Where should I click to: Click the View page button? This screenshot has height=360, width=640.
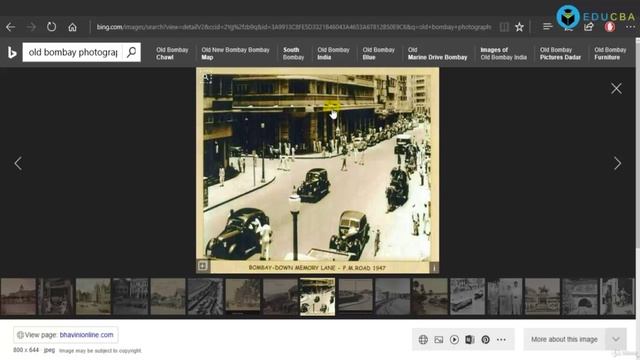click(66, 335)
